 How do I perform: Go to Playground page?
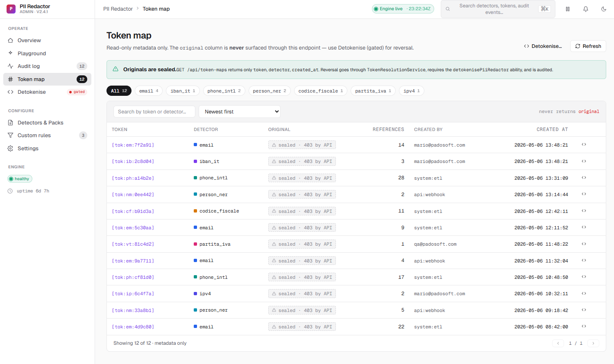(x=47, y=53)
